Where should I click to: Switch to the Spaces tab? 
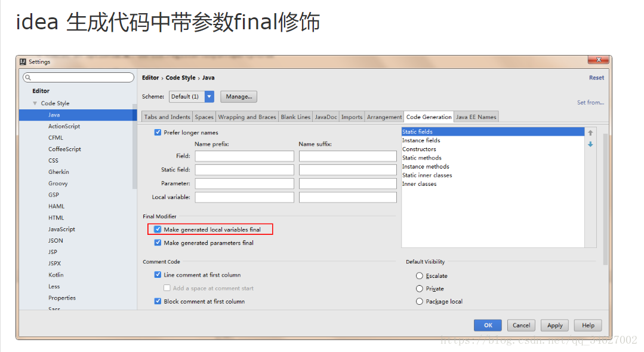click(204, 117)
